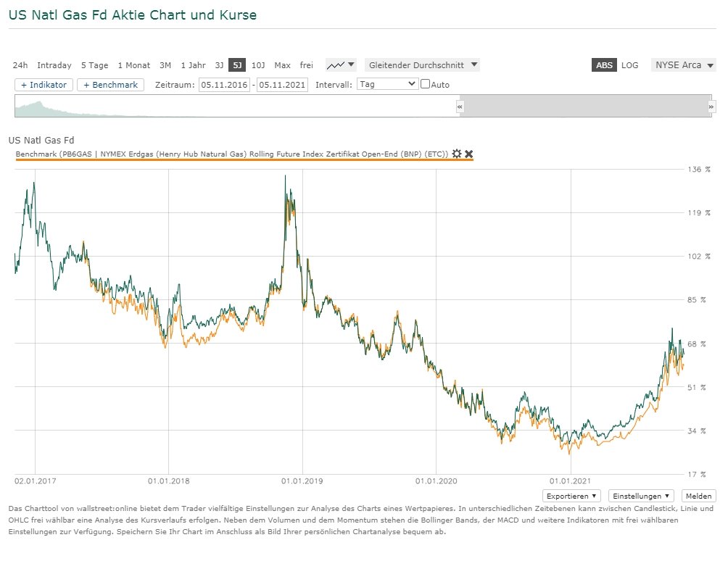
Task: Click the + Benchmark button
Action: pos(111,85)
